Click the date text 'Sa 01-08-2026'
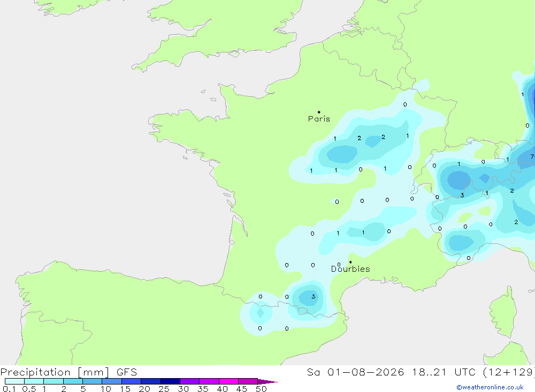 click(x=356, y=372)
